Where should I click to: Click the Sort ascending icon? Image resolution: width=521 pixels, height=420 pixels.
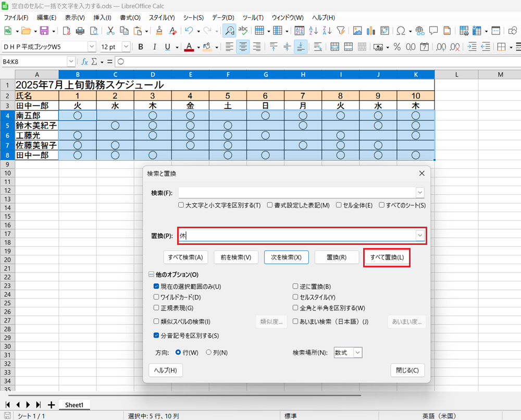point(313,31)
